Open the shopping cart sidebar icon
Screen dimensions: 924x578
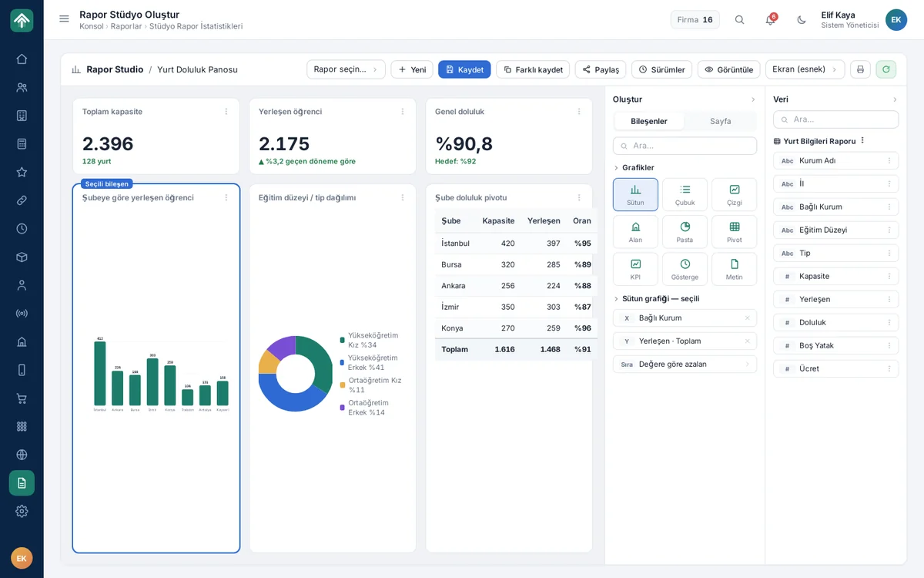[22, 398]
